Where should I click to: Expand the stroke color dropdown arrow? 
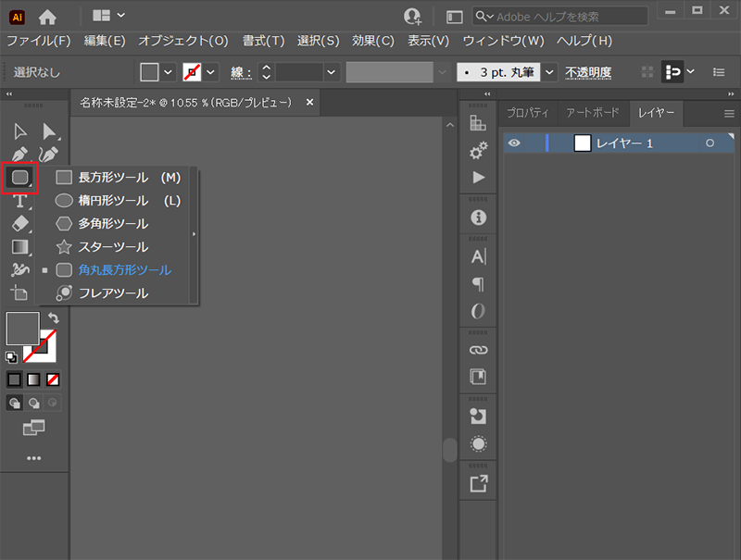[211, 72]
